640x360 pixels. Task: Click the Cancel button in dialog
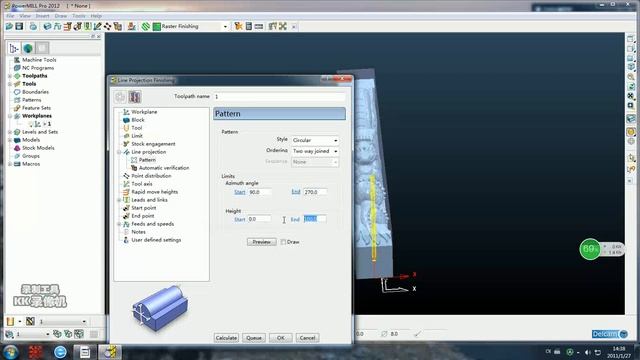click(x=307, y=338)
